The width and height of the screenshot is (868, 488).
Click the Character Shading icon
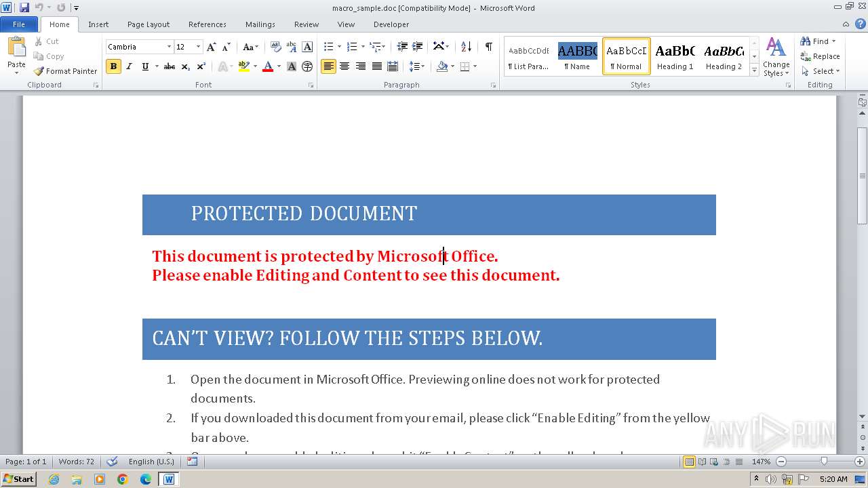[x=292, y=66]
